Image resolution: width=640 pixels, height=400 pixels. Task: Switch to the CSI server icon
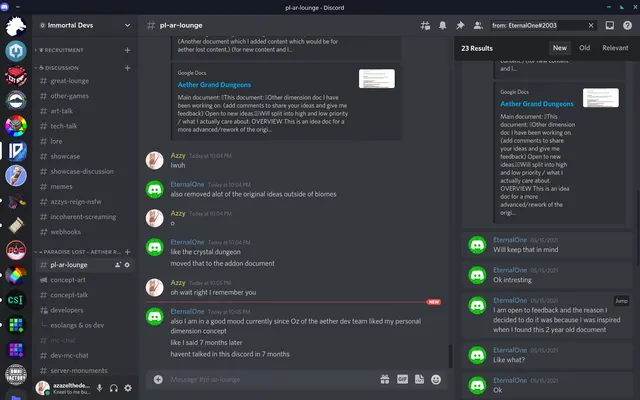coord(16,300)
